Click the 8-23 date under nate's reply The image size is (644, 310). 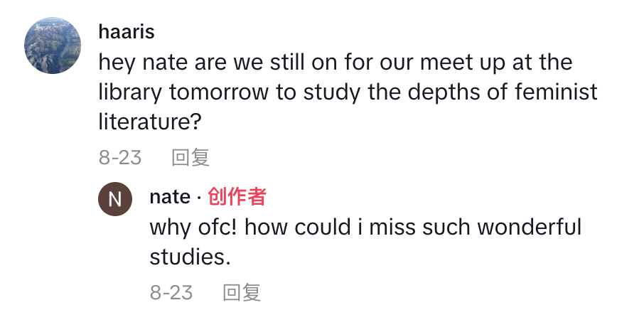[171, 292]
